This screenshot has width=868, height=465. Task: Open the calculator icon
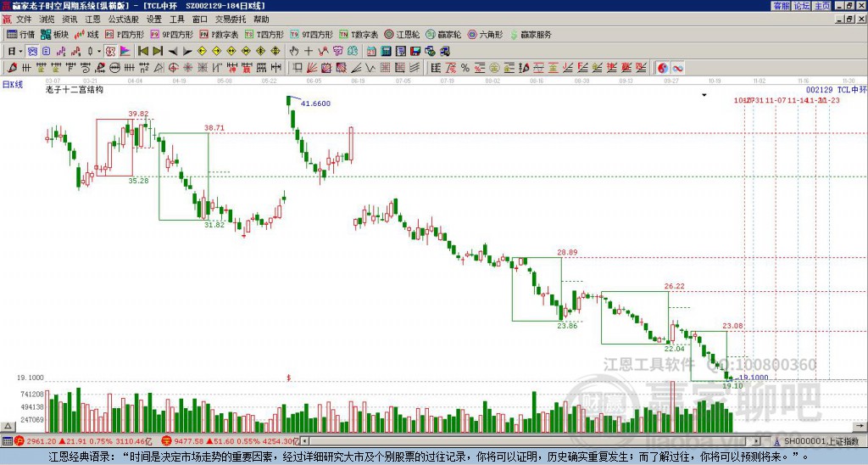[x=386, y=51]
